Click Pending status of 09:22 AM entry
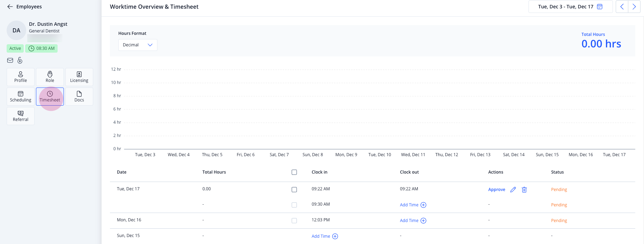The height and width of the screenshot is (244, 644). (559, 190)
